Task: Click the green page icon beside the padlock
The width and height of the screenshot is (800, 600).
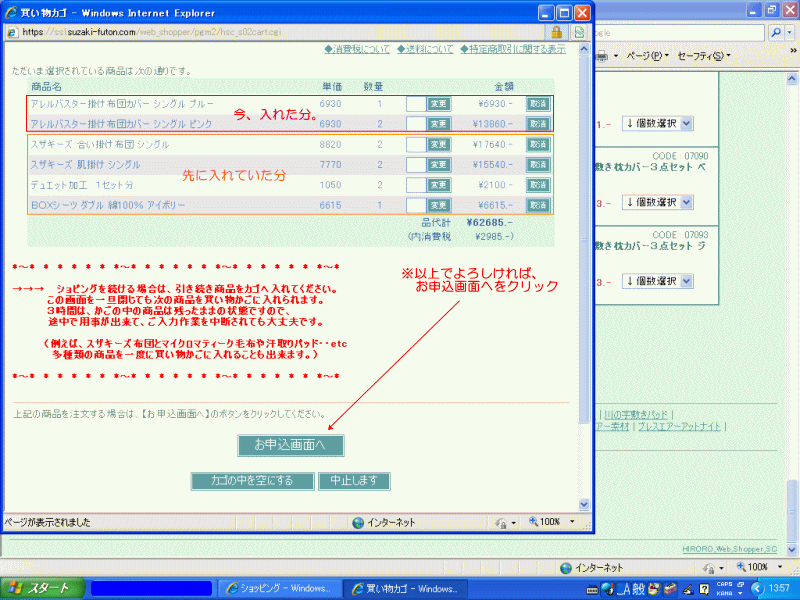Action: pos(579,32)
